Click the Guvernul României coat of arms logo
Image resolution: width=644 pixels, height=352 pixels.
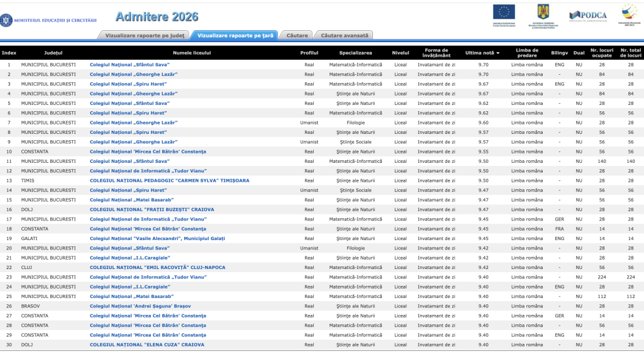(x=543, y=16)
